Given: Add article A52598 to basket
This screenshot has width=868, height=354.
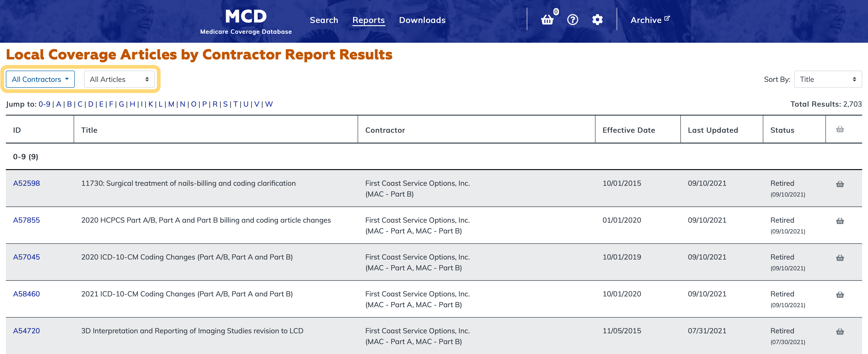Looking at the screenshot, I should click(840, 184).
